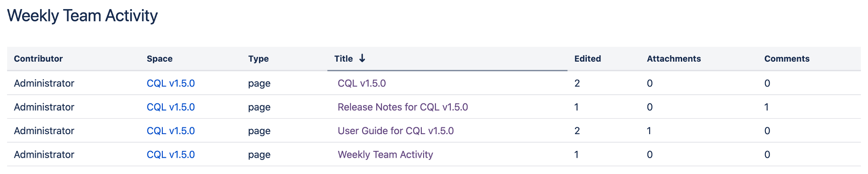Screen dimensions: 868x174
Task: Open CQL v1.5.0 space link in first row
Action: (x=171, y=83)
